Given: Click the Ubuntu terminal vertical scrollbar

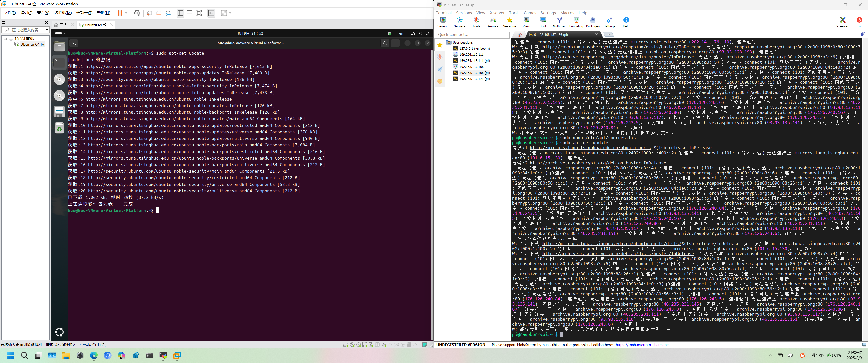Looking at the screenshot, I should click(432, 195).
